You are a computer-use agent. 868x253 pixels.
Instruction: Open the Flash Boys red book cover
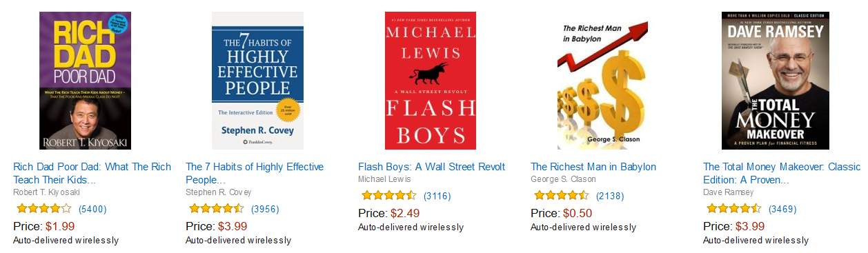431,81
